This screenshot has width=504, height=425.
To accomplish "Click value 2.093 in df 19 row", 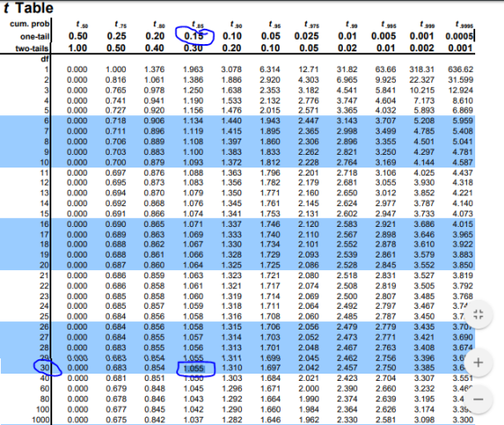I will tap(308, 255).
